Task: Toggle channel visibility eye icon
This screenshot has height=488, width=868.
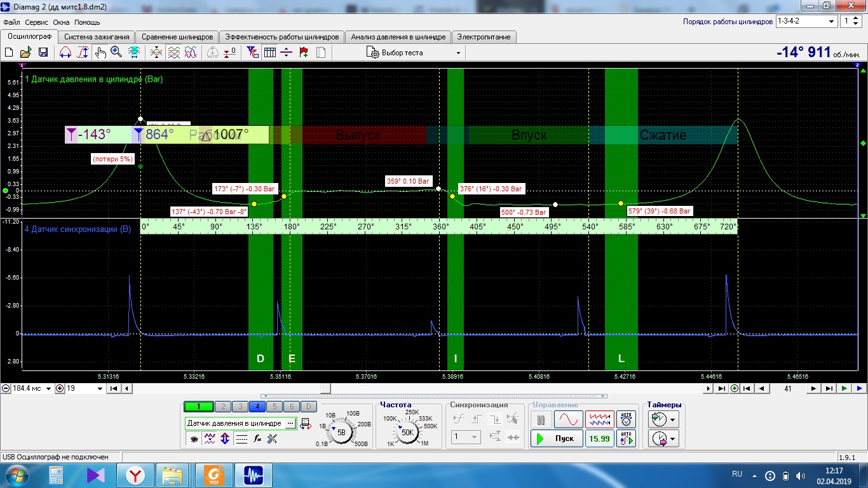Action: [x=194, y=438]
